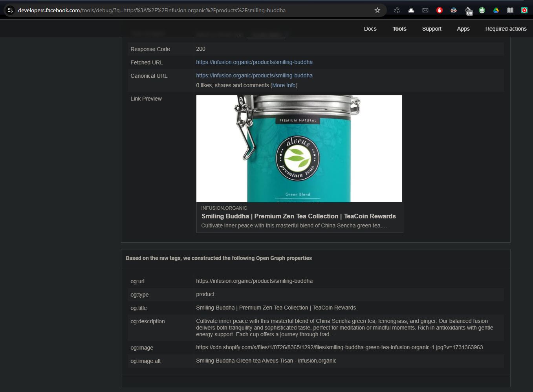Click the og:image property label
Viewport: 533px width, 392px height.
click(142, 348)
